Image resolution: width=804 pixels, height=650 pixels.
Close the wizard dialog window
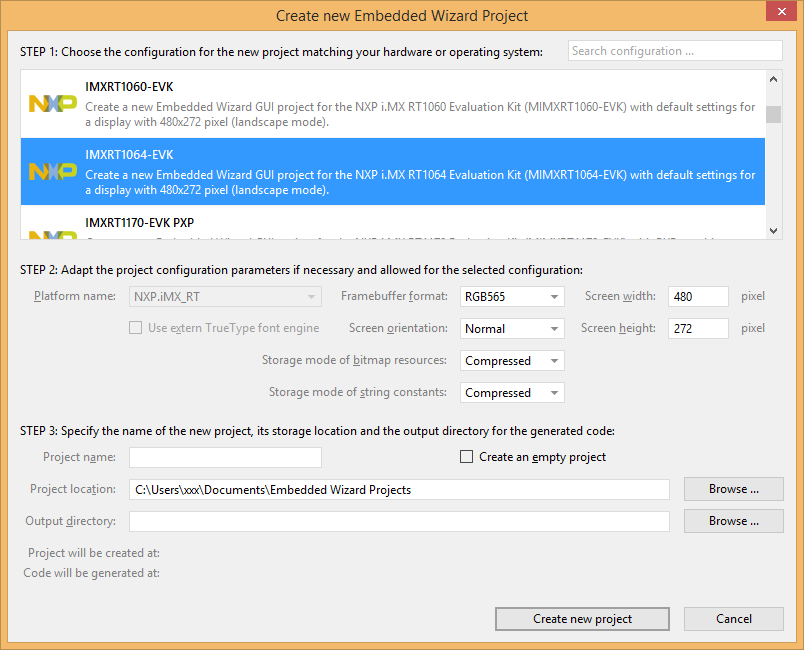point(779,12)
